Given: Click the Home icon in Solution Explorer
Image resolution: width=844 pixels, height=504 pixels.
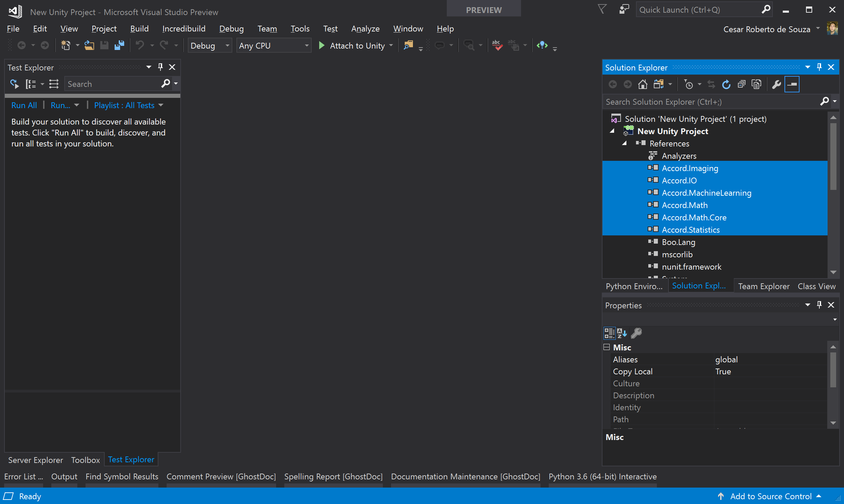Looking at the screenshot, I should pos(642,84).
